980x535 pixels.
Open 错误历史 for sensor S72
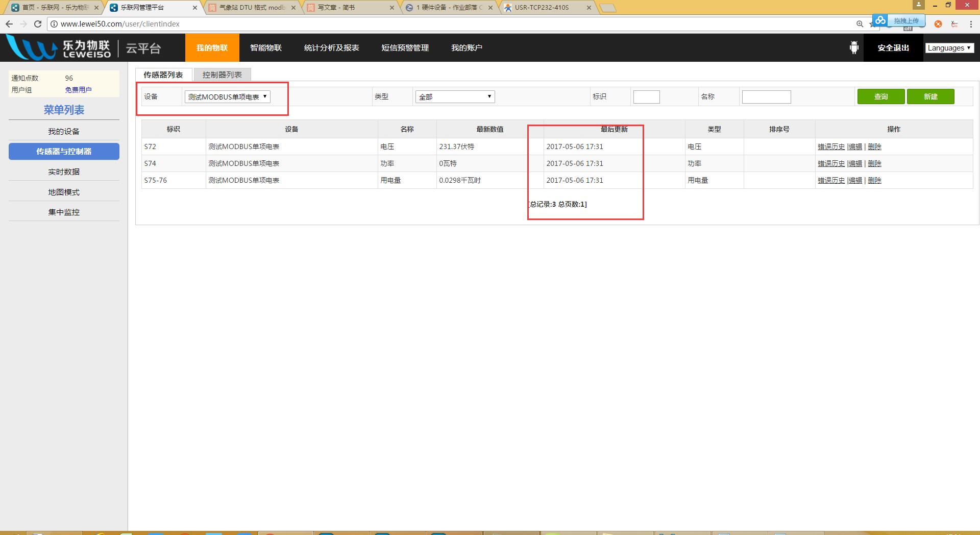pyautogui.click(x=831, y=147)
